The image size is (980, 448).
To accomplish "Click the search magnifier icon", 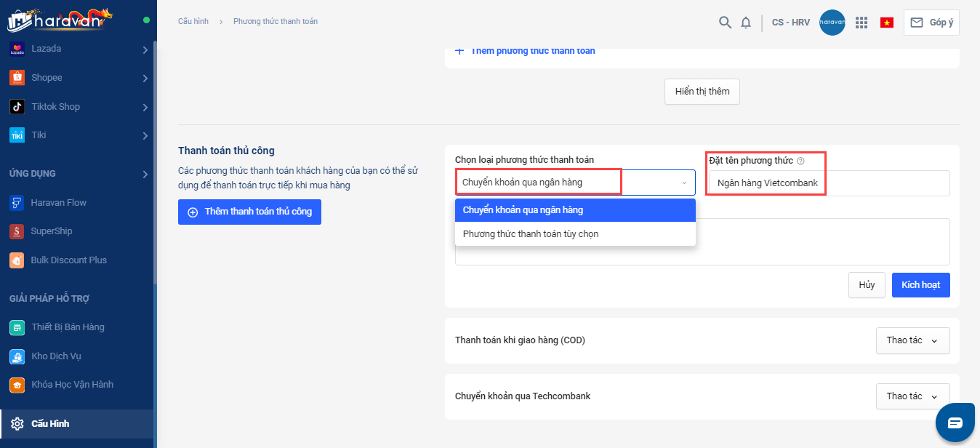I will [725, 23].
